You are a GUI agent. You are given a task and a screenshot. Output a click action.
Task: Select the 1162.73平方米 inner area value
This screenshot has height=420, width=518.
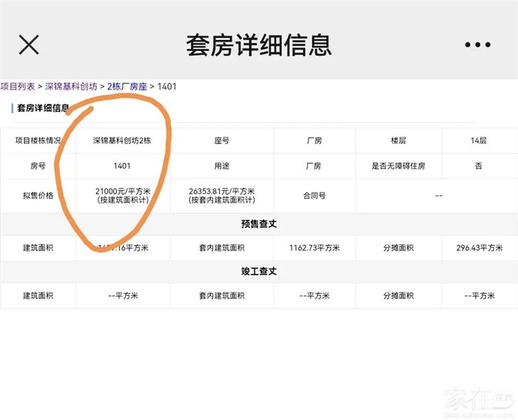click(314, 248)
